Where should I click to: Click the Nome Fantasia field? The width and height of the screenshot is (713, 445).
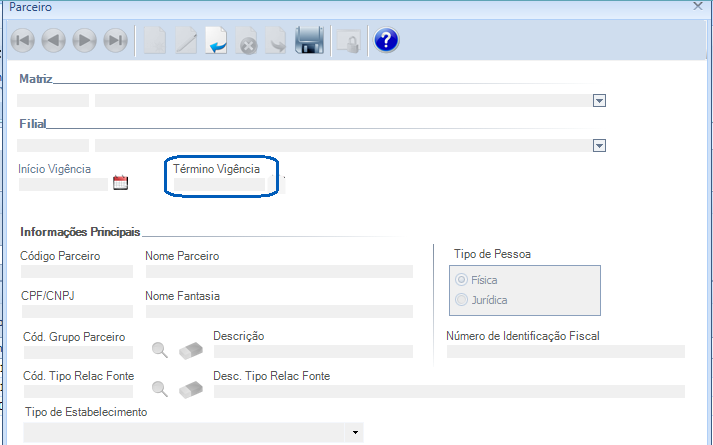[x=279, y=311]
